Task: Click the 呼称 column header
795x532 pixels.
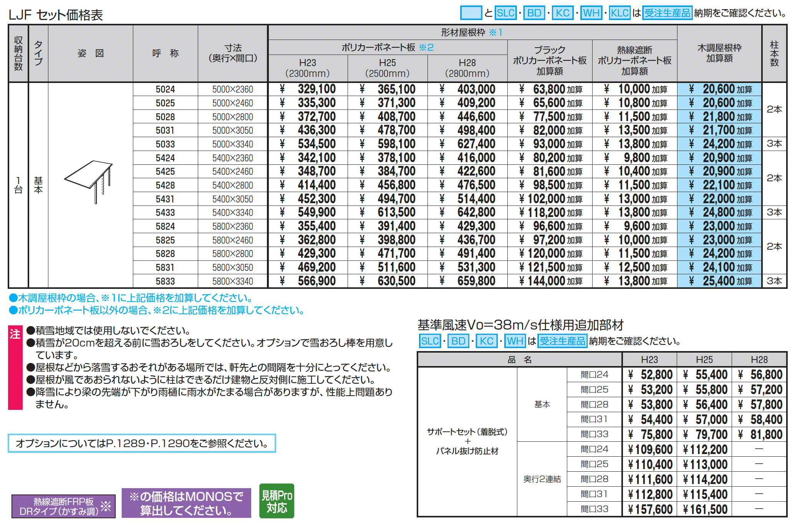Action: [166, 53]
